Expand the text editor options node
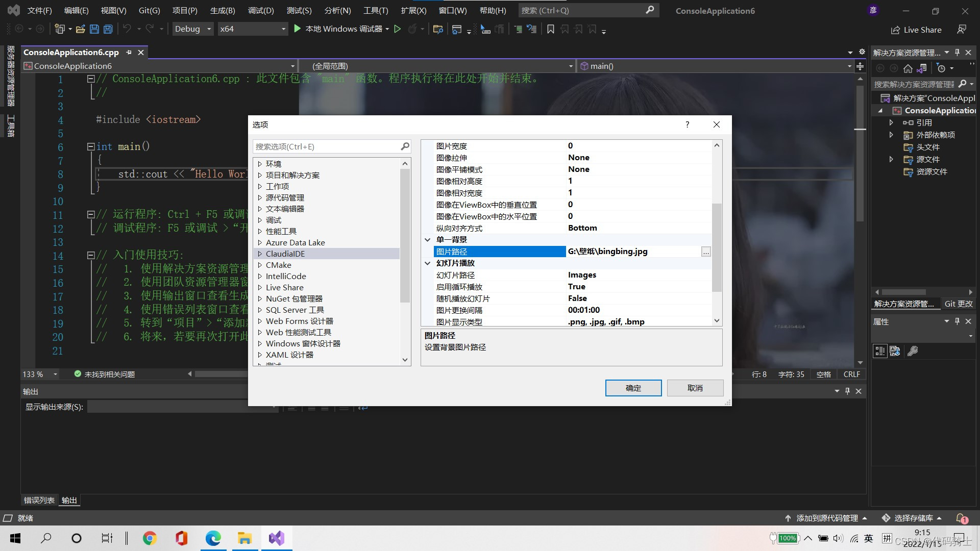 260,209
